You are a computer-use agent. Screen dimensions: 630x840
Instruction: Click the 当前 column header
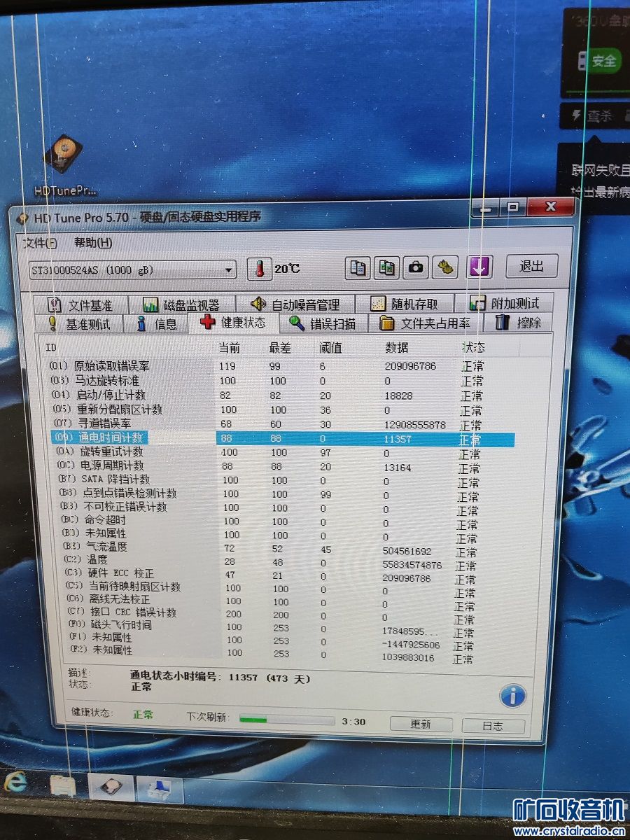230,347
